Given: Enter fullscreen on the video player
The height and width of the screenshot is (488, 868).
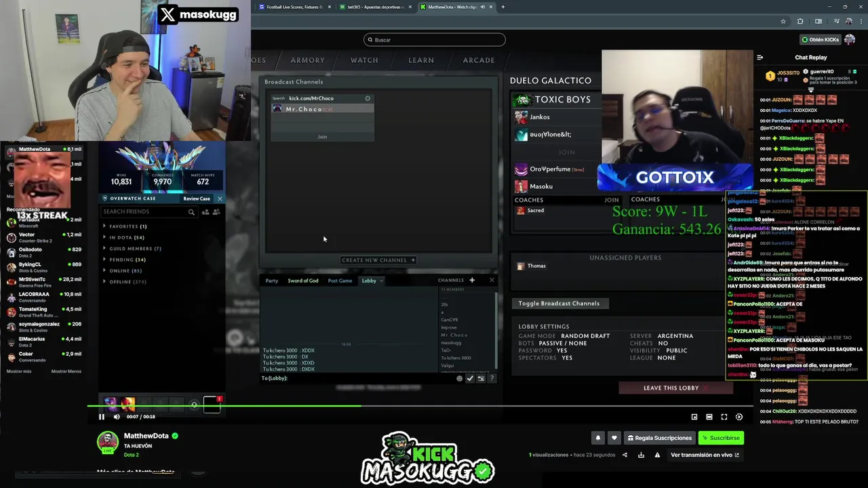Looking at the screenshot, I should tap(724, 417).
